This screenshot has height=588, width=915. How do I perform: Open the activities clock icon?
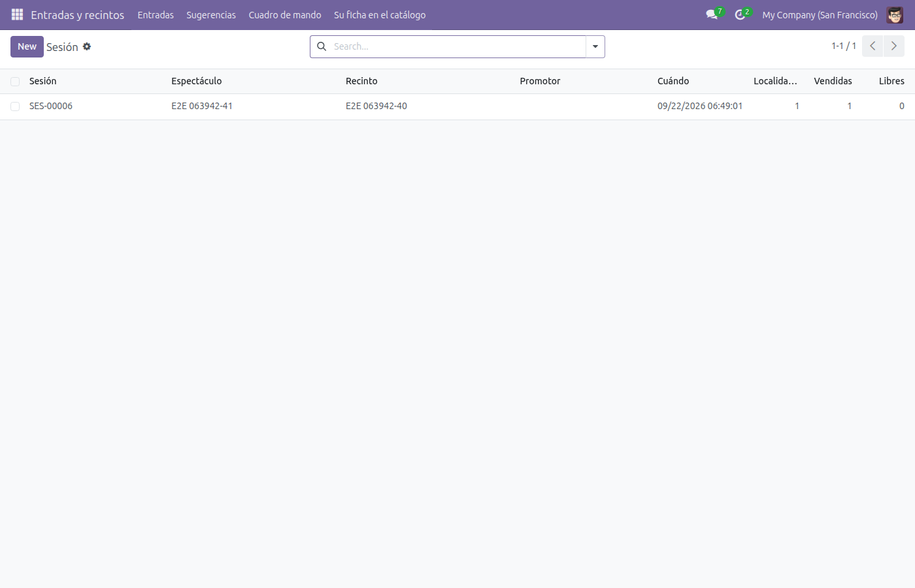click(740, 14)
